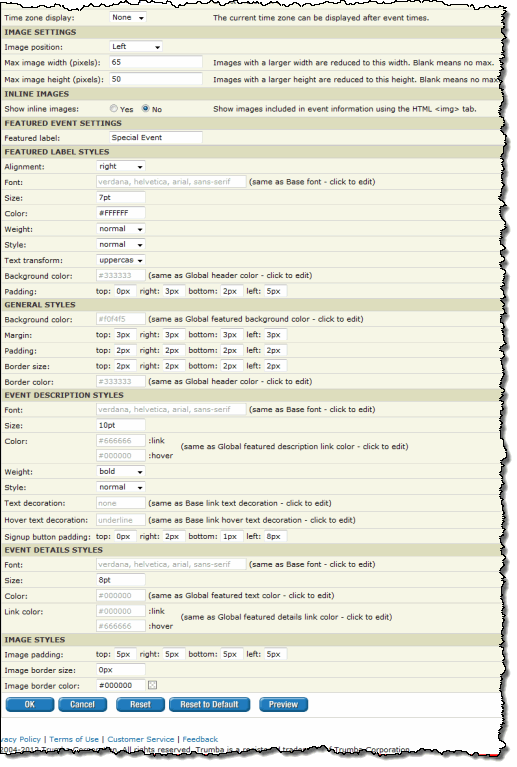Edit Event details Color field
This screenshot has height=767, width=517.
pyautogui.click(x=121, y=596)
